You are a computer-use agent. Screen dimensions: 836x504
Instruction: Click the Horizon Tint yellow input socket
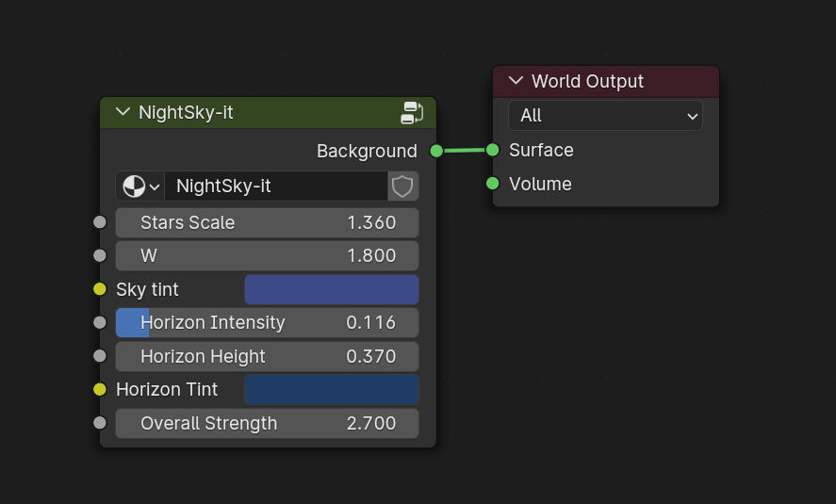coord(100,389)
